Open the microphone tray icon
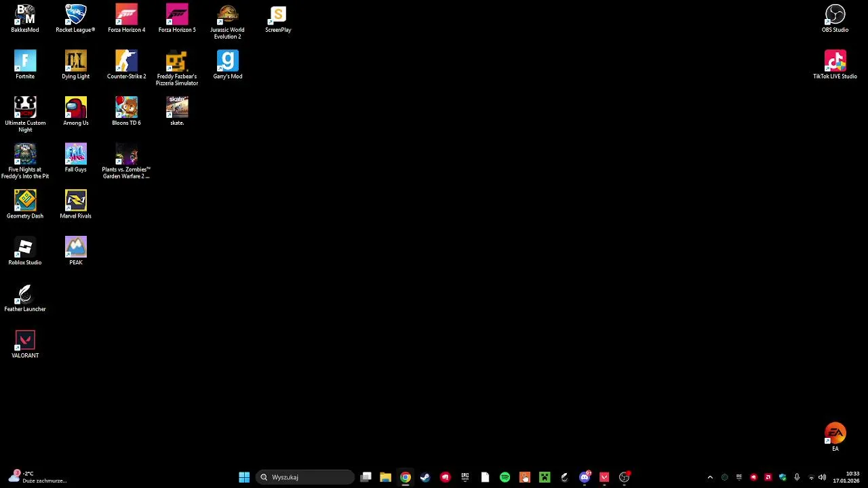 [797, 477]
